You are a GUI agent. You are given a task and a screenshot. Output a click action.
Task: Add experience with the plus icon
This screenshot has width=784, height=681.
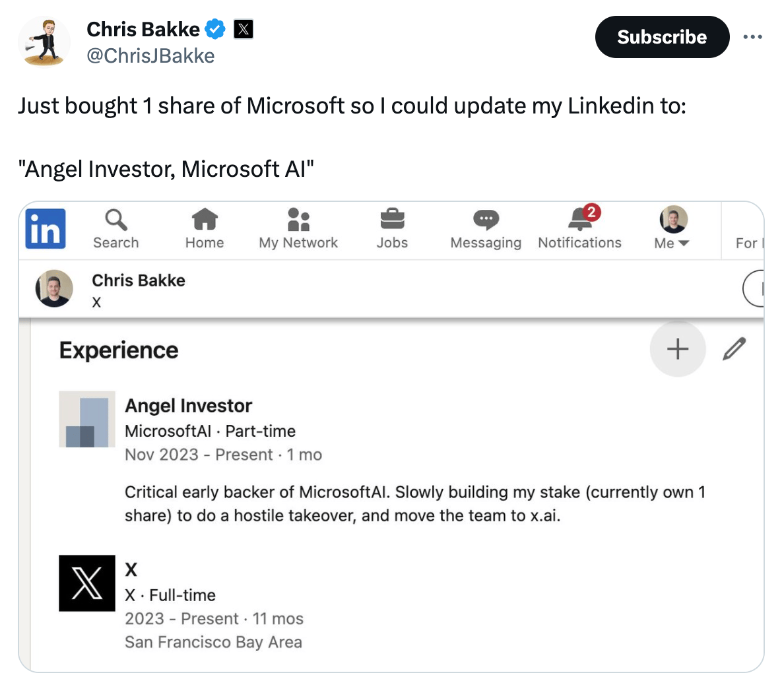point(678,349)
